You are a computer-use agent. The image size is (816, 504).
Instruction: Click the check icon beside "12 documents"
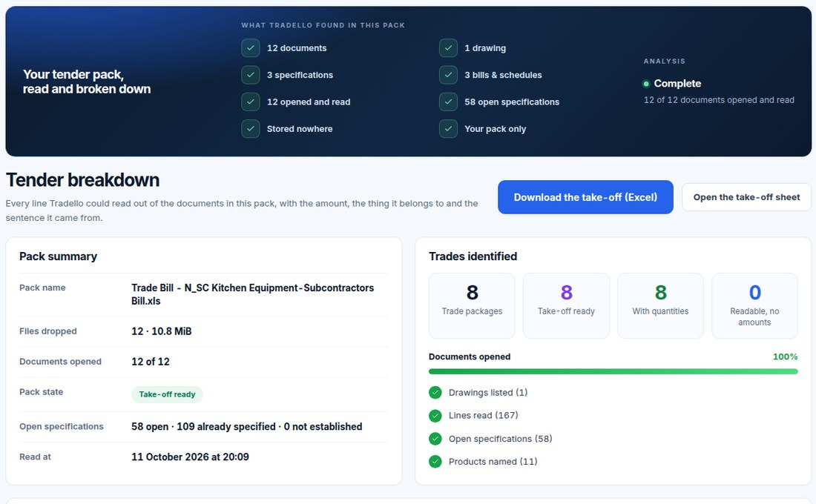pos(250,48)
